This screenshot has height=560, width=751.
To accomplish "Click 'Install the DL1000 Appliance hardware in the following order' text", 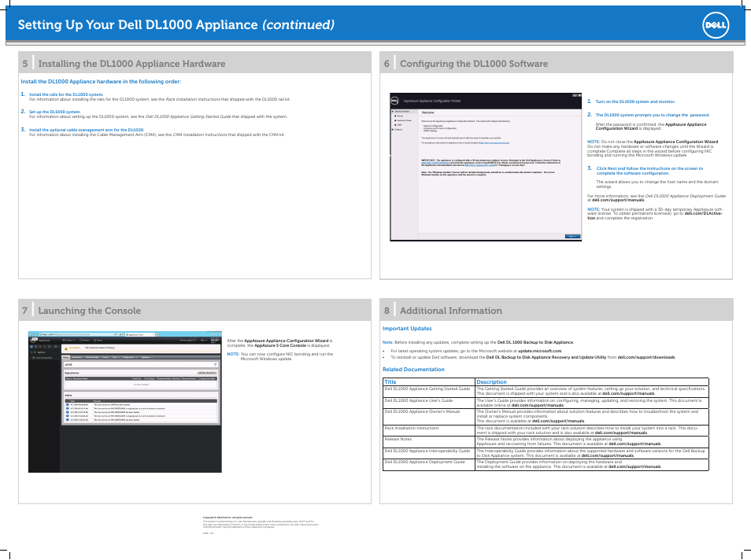I will pyautogui.click(x=101, y=81).
